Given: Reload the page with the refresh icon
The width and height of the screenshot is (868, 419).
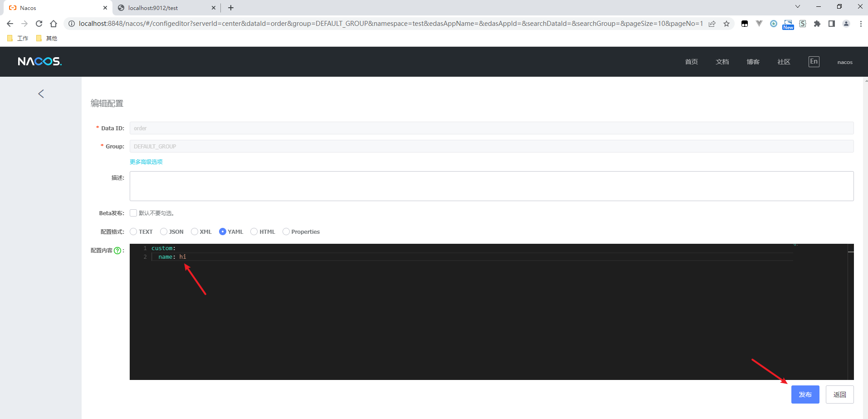Looking at the screenshot, I should (x=39, y=23).
